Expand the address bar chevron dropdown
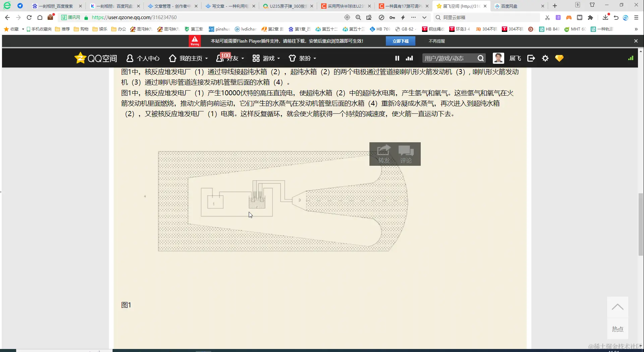Image resolution: width=644 pixels, height=352 pixels. point(424,17)
